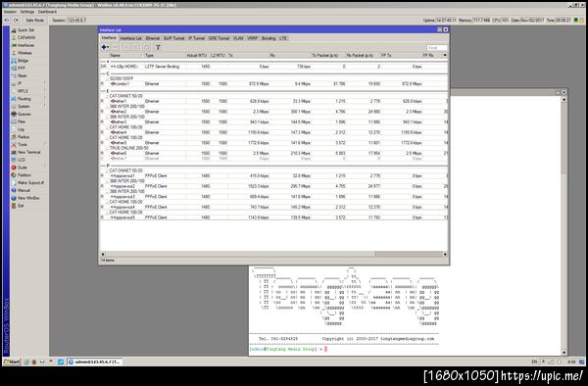588x386 pixels.
Task: Click the horizontal scrollbar of Interface List
Action: click(274, 254)
